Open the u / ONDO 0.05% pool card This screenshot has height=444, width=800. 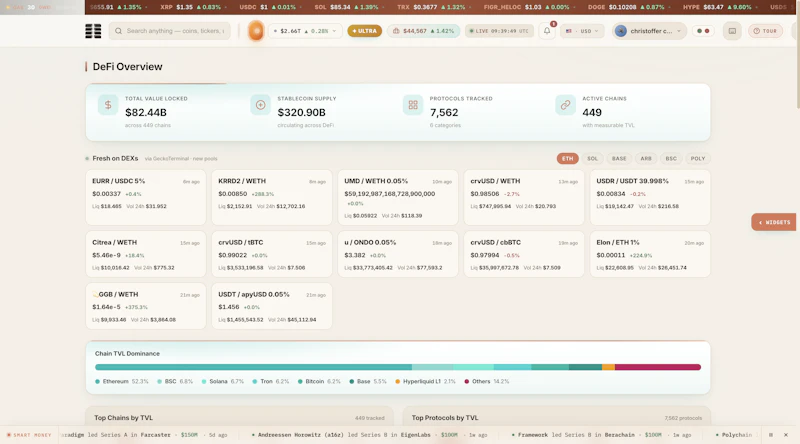398,254
